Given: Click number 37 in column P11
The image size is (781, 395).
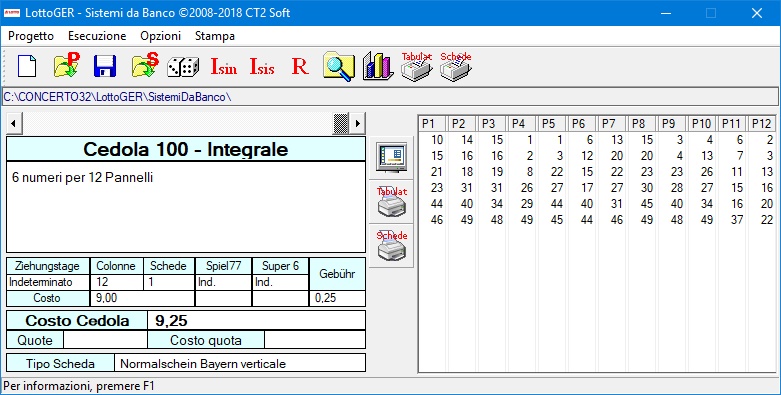Looking at the screenshot, I should pos(737,220).
